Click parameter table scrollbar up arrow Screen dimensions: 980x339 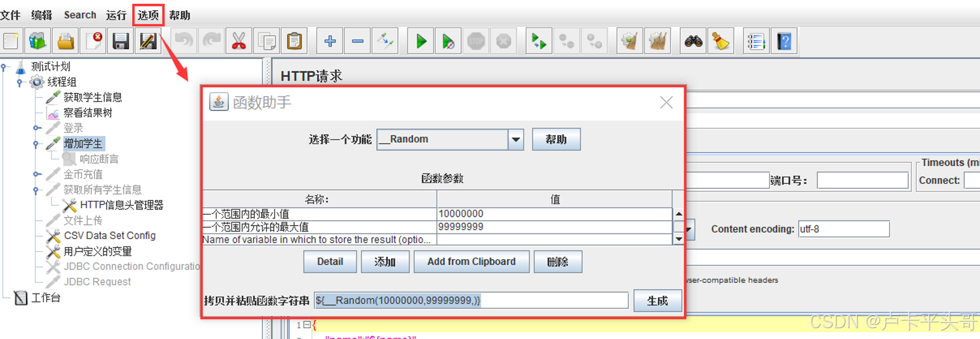point(679,214)
